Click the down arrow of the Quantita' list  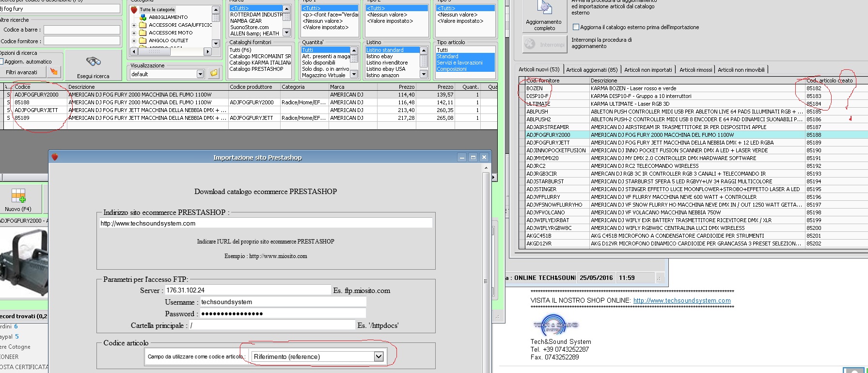(x=354, y=74)
